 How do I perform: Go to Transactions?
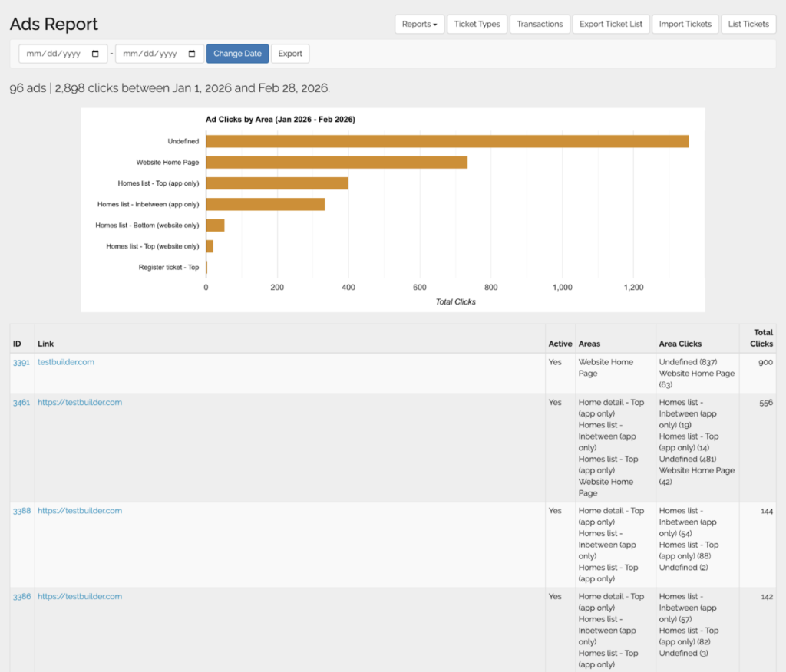pyautogui.click(x=540, y=25)
